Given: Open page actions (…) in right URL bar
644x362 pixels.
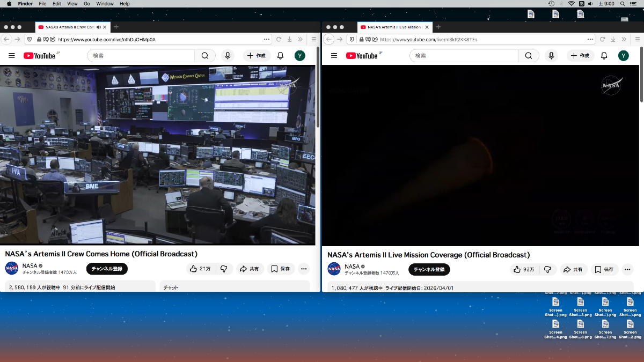Looking at the screenshot, I should (590, 39).
